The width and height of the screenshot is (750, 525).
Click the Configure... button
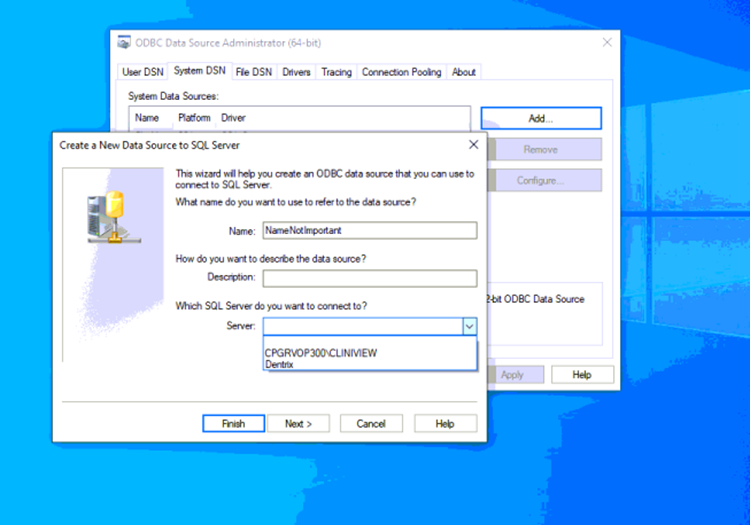tap(544, 180)
